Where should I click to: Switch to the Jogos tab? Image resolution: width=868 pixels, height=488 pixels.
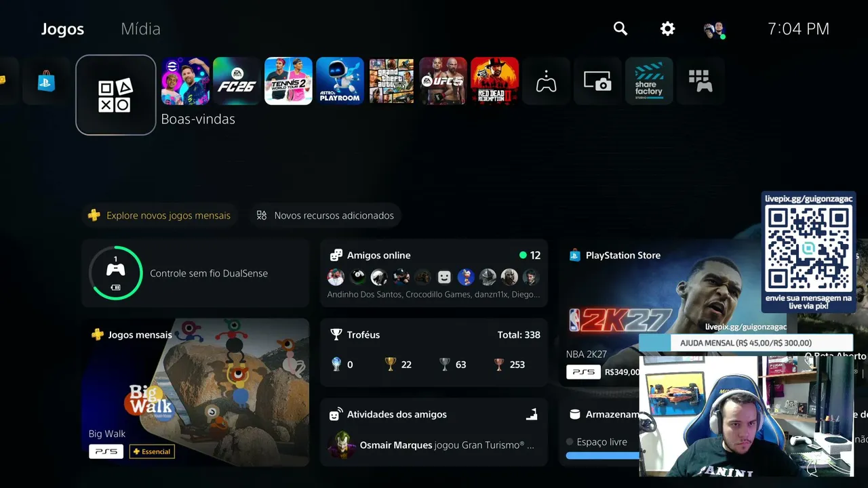(62, 29)
